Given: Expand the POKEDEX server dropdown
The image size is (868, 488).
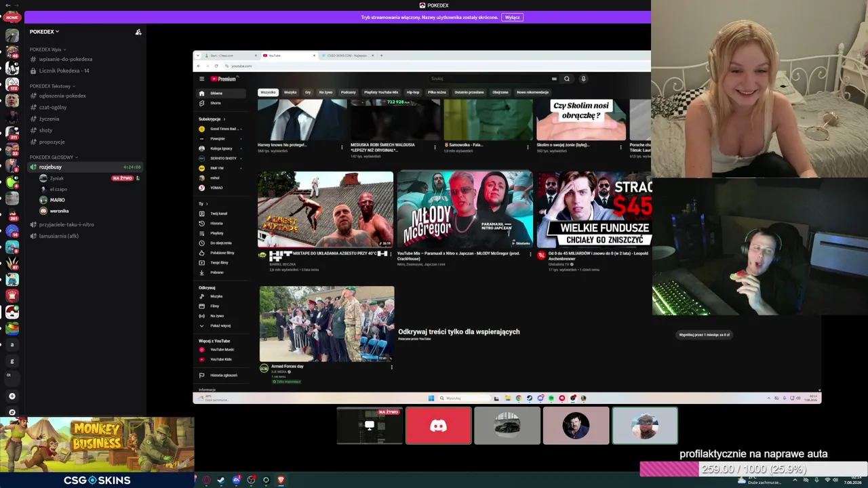Looking at the screenshot, I should (x=45, y=32).
